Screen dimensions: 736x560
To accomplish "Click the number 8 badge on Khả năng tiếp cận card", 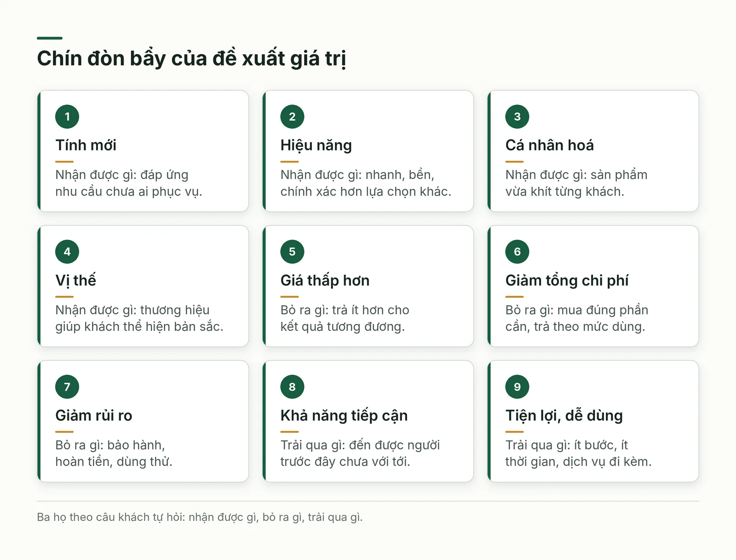I will click(x=292, y=387).
